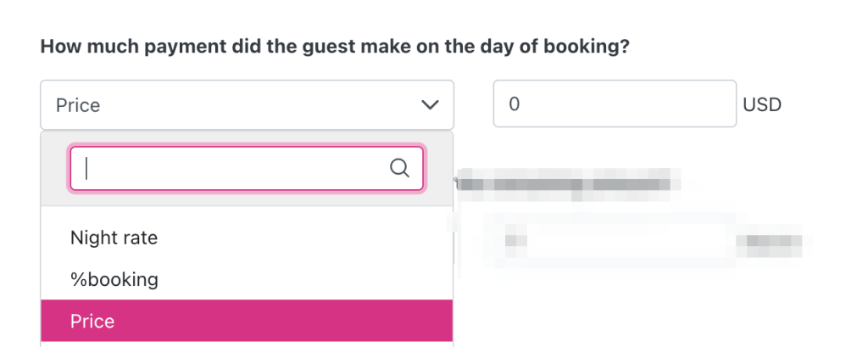Select the 'Night rate' option
This screenshot has width=868, height=347.
(x=114, y=238)
